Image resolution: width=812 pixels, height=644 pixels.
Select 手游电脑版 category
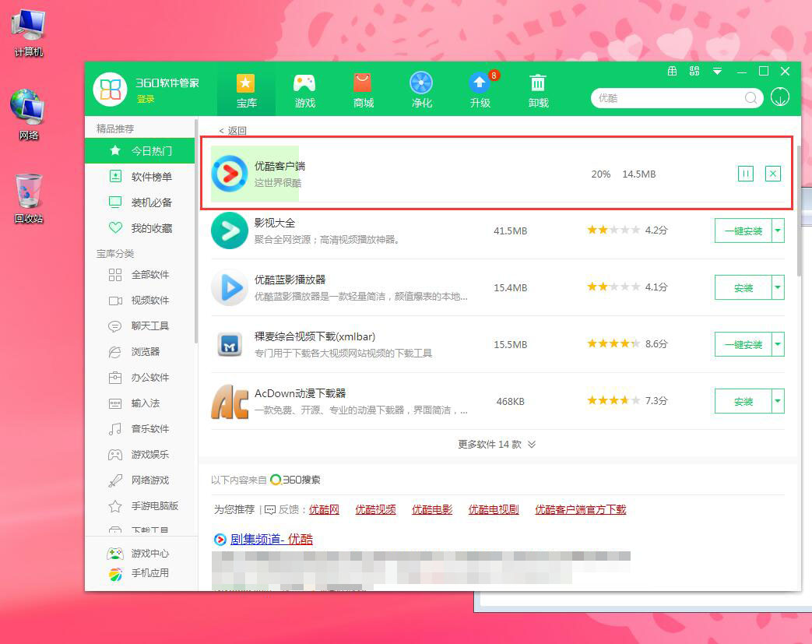pyautogui.click(x=140, y=505)
